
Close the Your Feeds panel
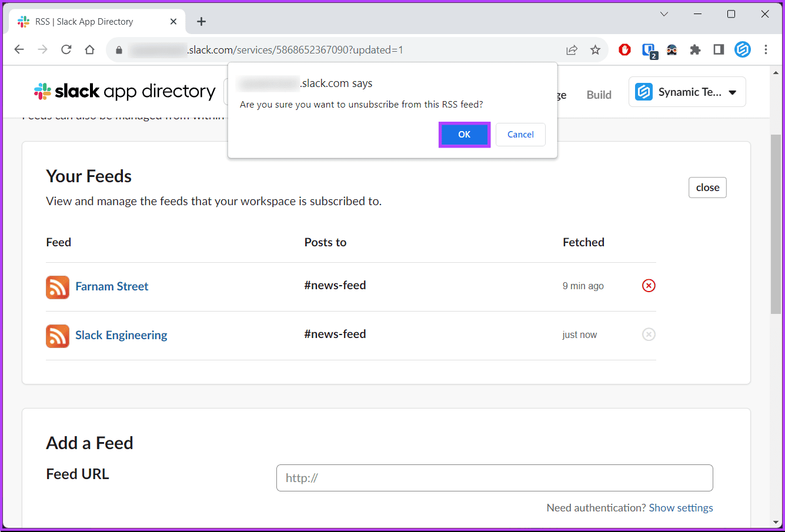click(707, 188)
